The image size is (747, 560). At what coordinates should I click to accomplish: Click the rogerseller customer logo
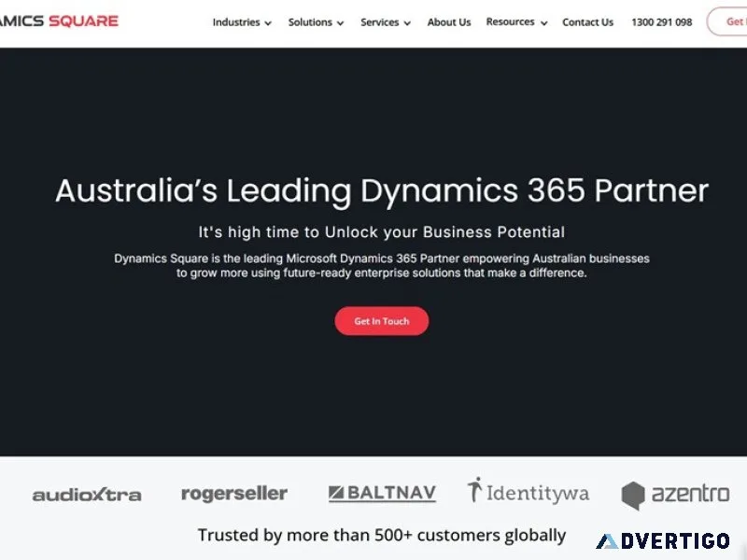point(234,494)
